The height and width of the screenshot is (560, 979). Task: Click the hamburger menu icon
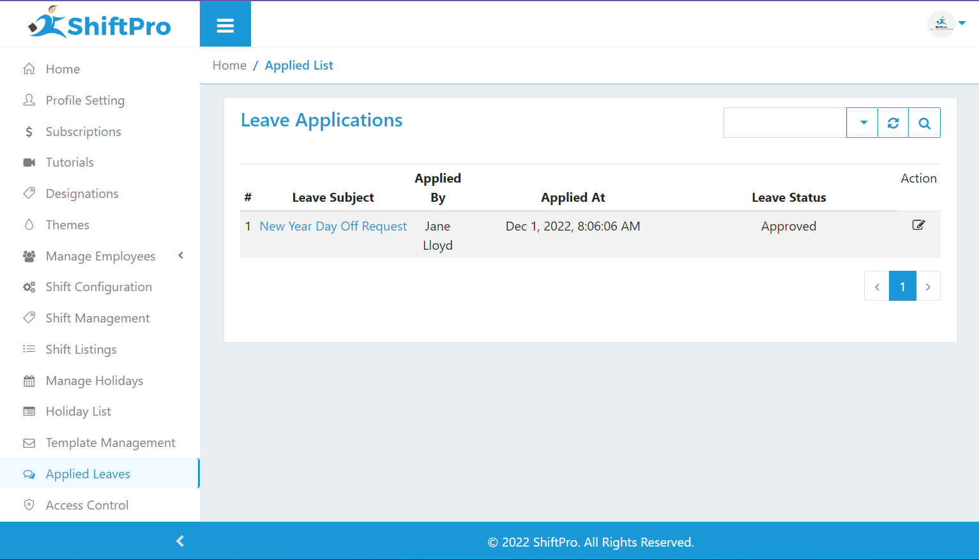(x=225, y=26)
